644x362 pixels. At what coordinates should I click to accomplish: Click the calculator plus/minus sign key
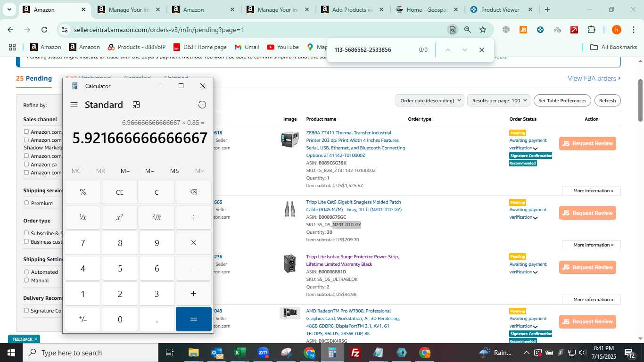point(83,319)
